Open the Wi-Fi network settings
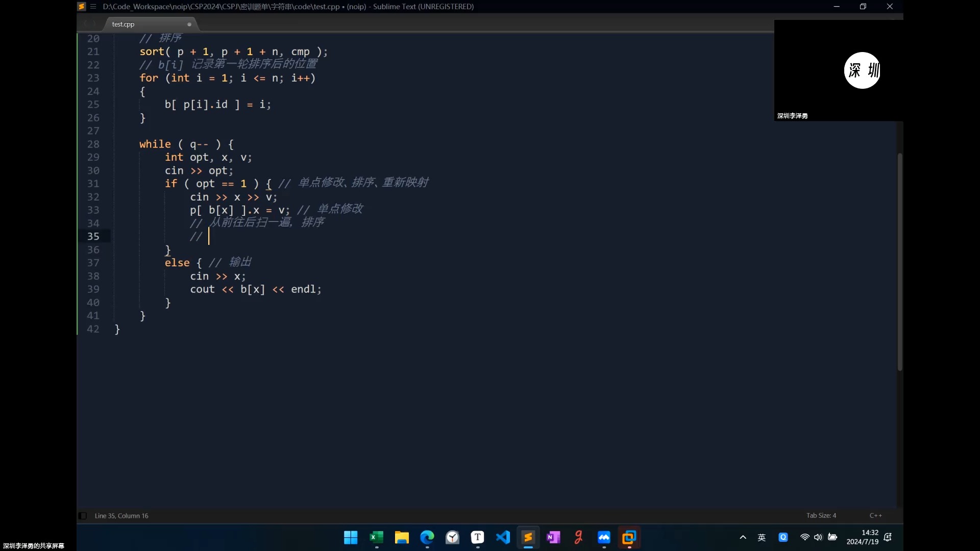This screenshot has width=980, height=551. click(x=805, y=537)
